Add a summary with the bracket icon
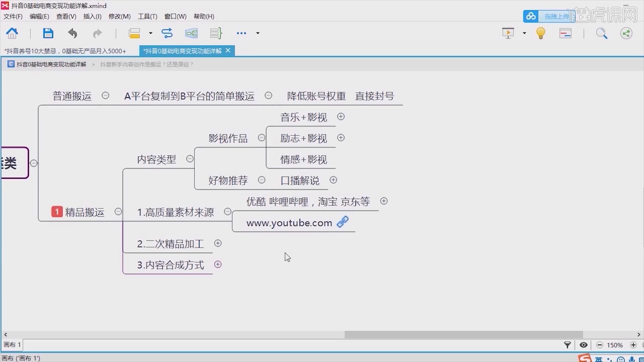The width and height of the screenshot is (644, 362). coord(216,33)
